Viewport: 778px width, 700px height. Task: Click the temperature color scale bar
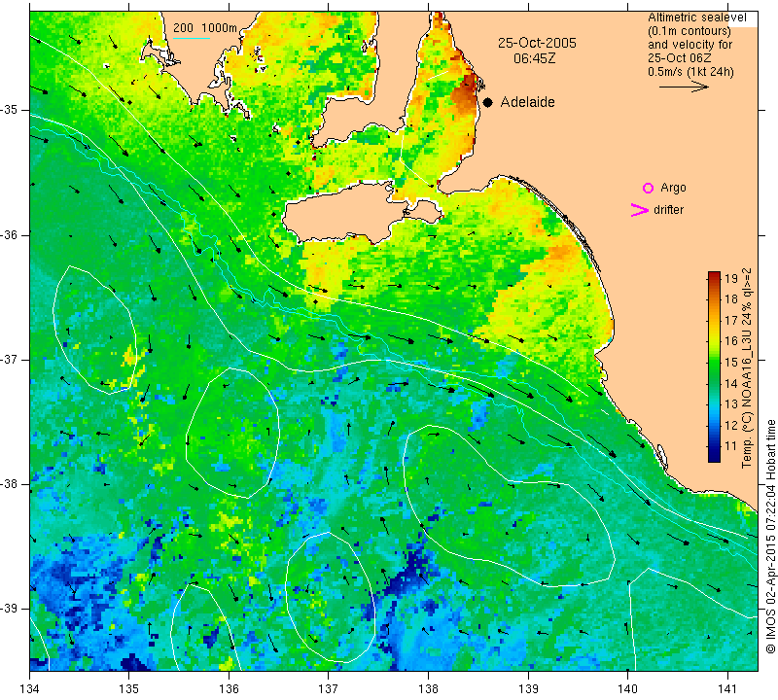[x=714, y=367]
